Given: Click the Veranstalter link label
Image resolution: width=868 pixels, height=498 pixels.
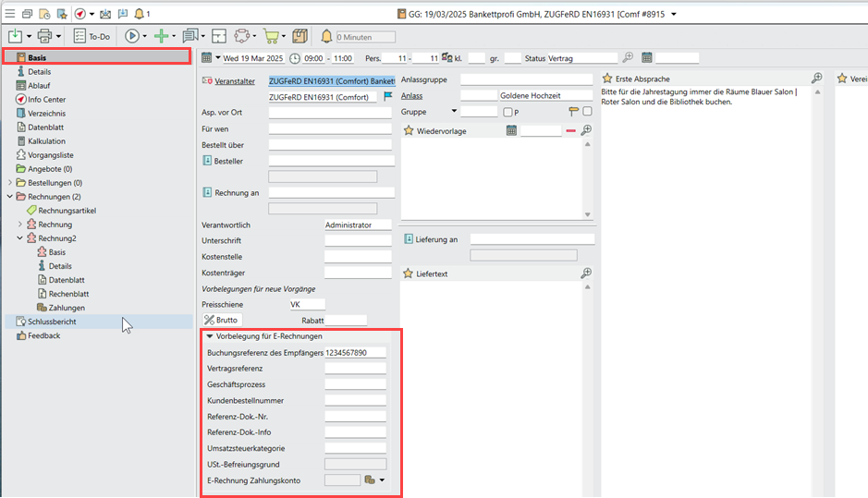Looking at the screenshot, I should click(x=235, y=81).
